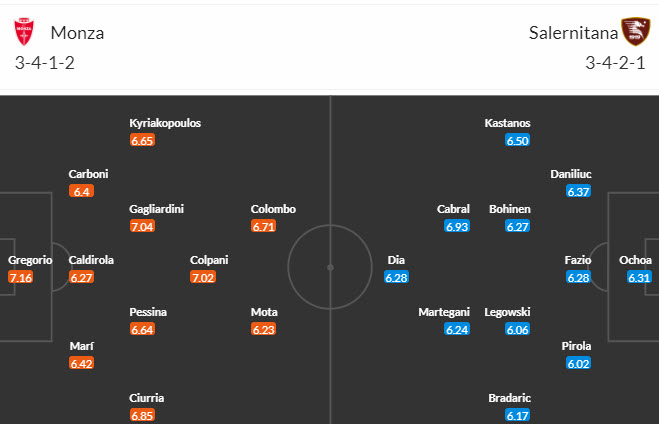Click the Monza team crest icon
This screenshot has height=424, width=659.
tap(23, 33)
